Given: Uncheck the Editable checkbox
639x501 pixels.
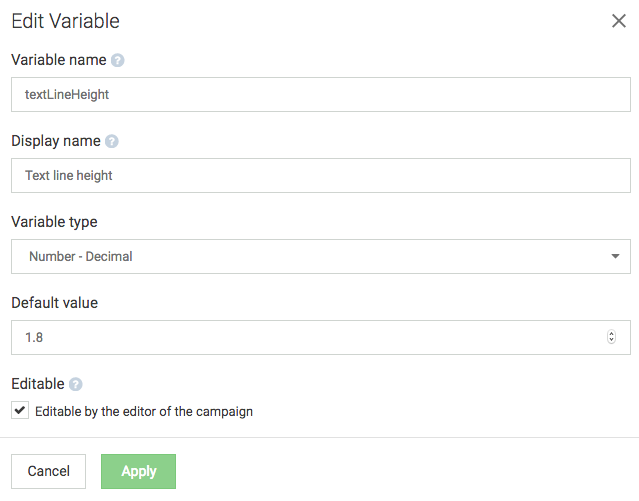Looking at the screenshot, I should (x=20, y=410).
